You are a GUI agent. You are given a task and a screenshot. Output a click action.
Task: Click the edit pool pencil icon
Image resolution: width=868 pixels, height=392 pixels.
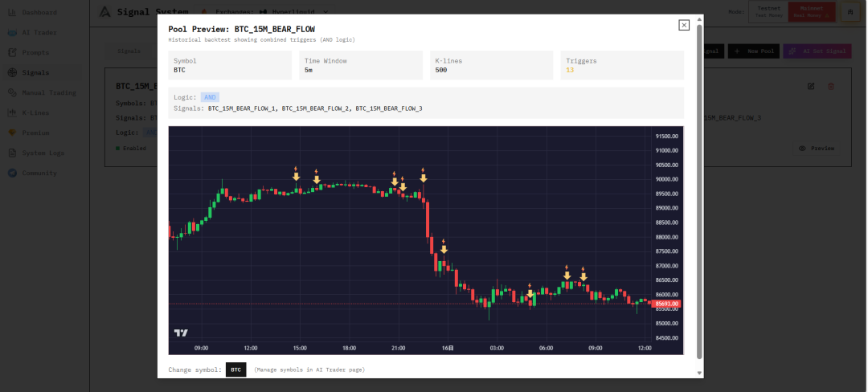[811, 86]
